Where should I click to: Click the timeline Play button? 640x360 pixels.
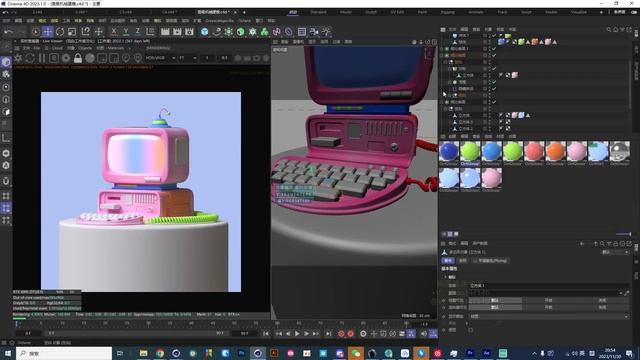(x=297, y=334)
